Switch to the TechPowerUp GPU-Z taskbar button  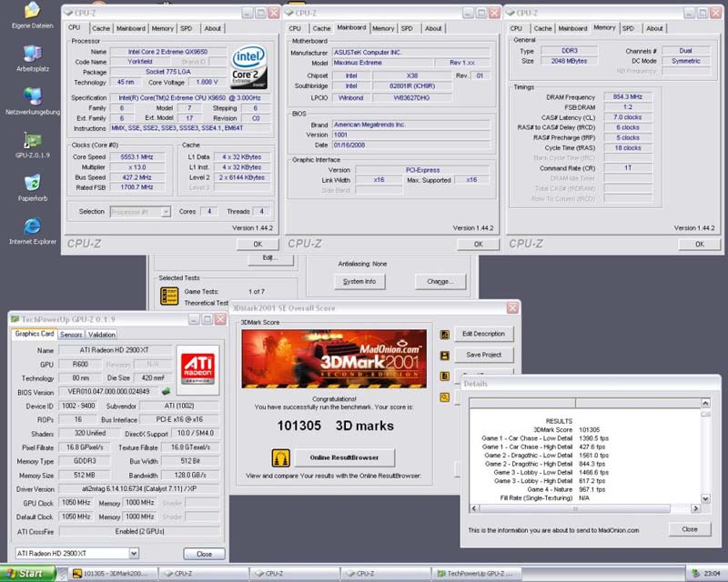477,574
